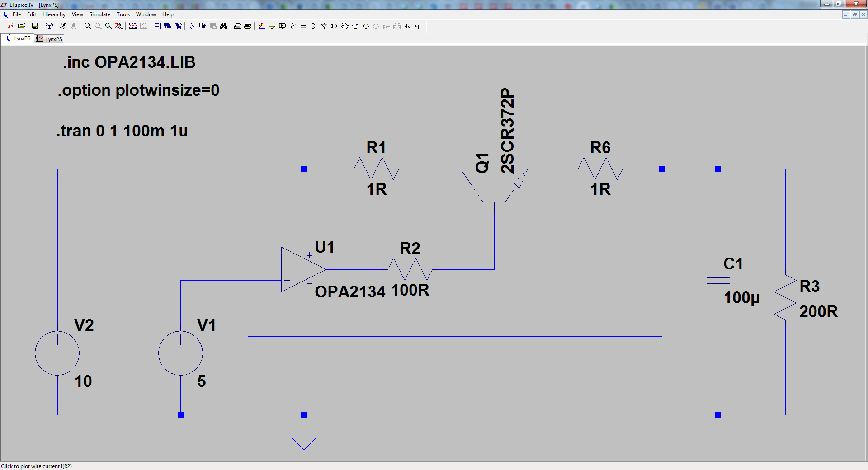The image size is (868, 470).
Task: Click the Close all windows icon
Action: [178, 26]
